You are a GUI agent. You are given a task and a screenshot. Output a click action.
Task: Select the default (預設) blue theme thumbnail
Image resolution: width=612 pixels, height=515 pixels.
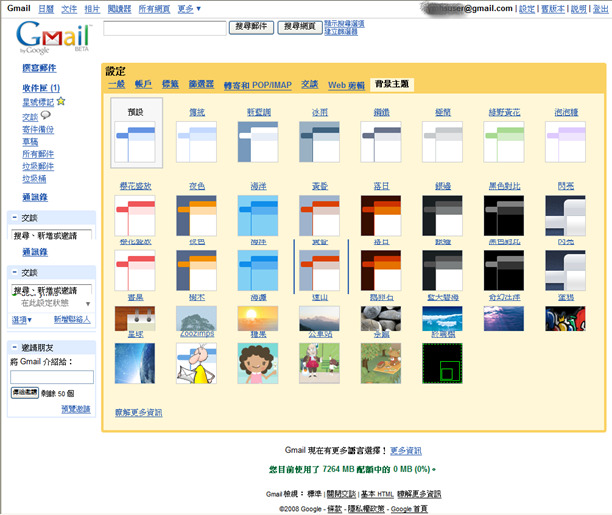(136, 141)
